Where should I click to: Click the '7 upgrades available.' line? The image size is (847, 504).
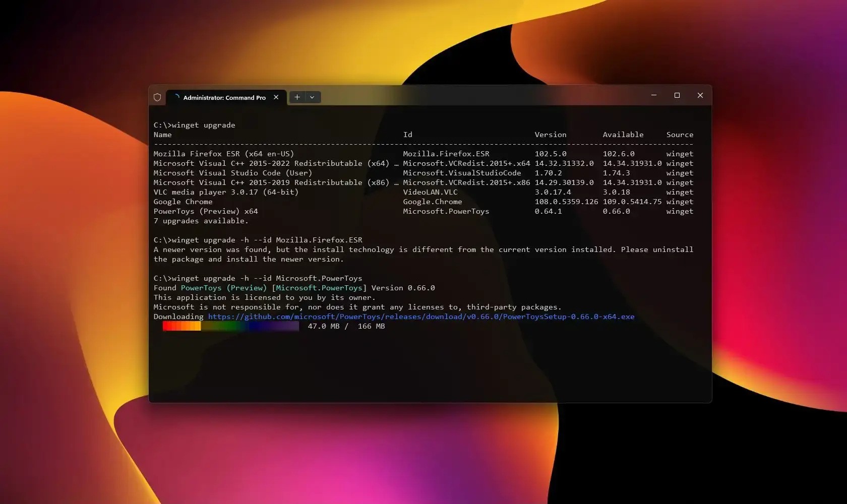click(x=201, y=221)
